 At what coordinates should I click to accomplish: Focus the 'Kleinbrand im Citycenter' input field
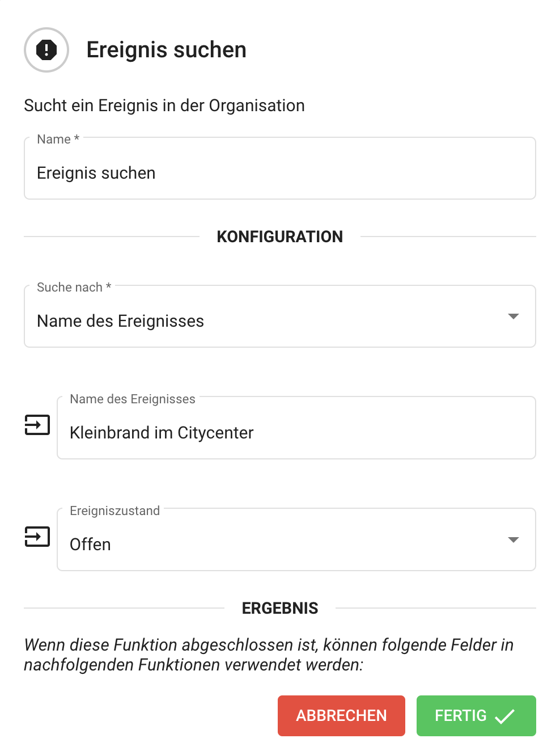point(296,433)
